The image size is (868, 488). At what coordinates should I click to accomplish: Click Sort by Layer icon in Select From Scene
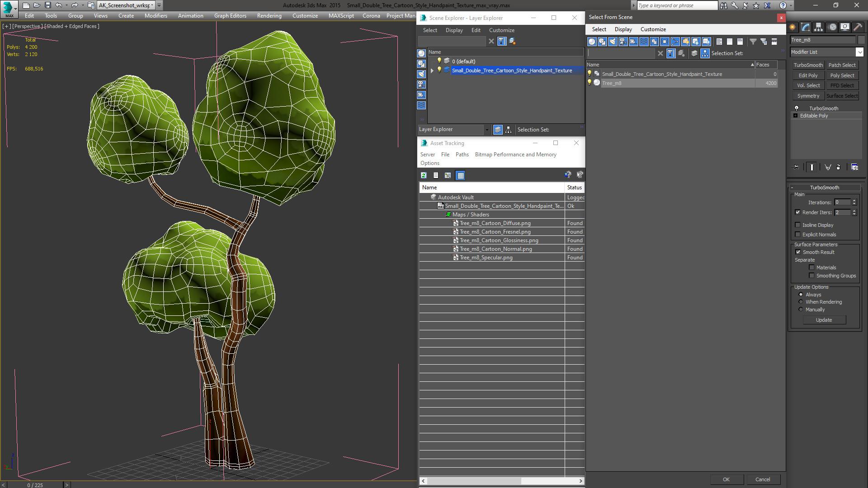(694, 53)
